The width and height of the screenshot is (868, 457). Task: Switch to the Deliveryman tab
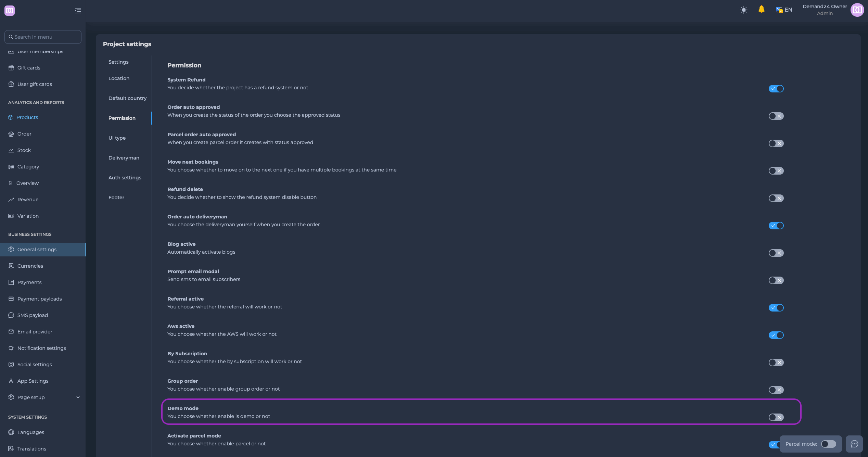click(124, 158)
